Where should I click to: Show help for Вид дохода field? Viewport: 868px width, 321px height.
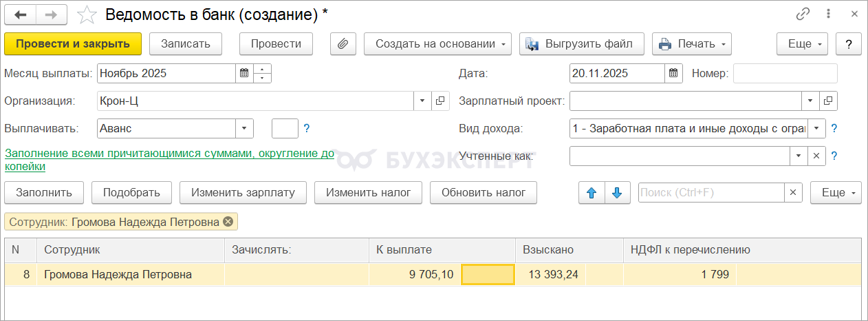[834, 128]
